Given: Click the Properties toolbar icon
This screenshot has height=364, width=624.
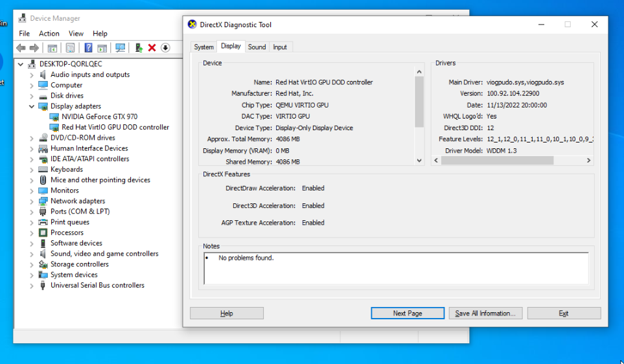Looking at the screenshot, I should [70, 48].
